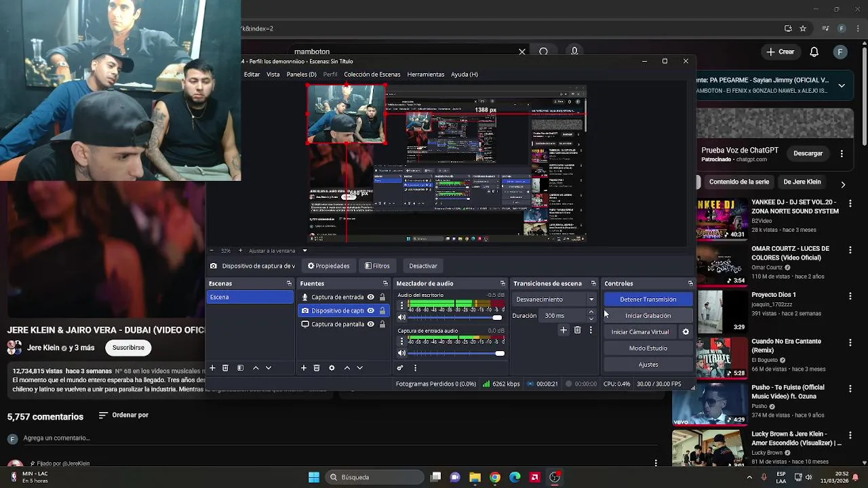Show more YouTube filter chips with right arrow

coord(843,184)
